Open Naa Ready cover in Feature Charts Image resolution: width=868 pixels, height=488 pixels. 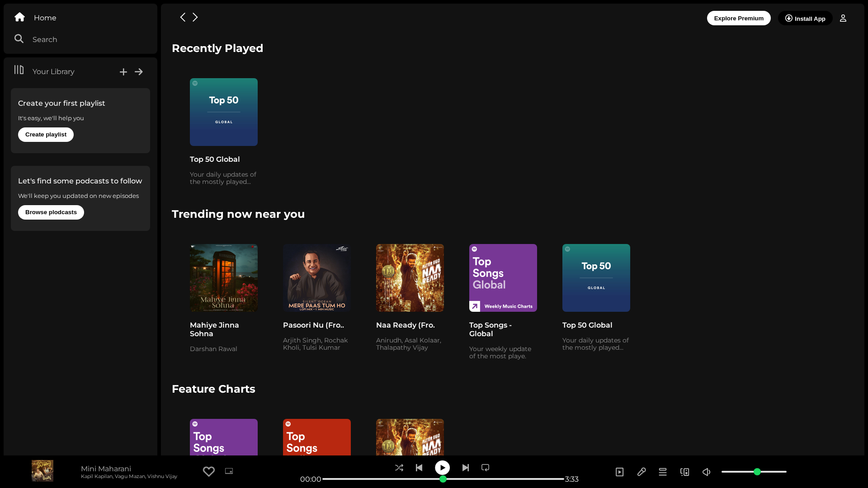[410, 437]
